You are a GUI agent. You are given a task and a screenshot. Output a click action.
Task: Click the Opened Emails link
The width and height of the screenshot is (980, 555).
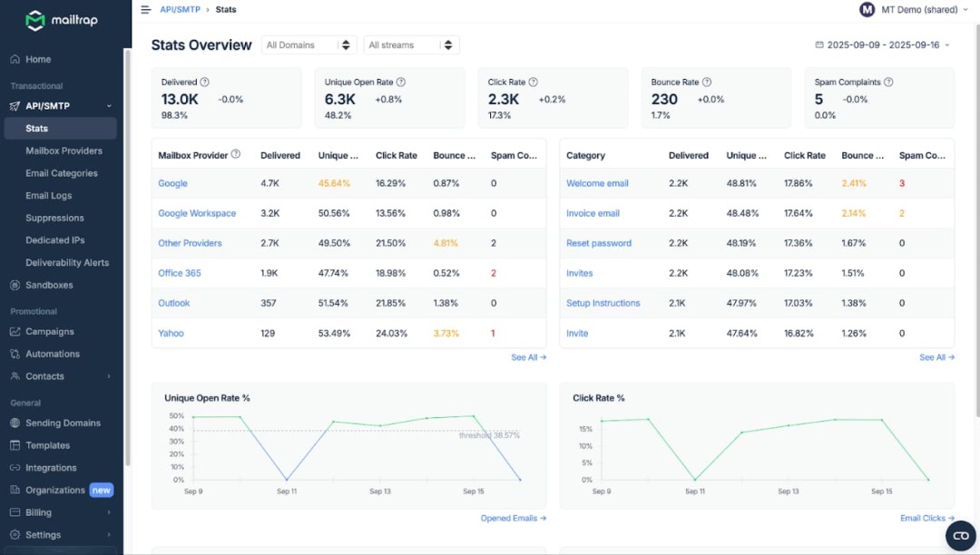pos(513,519)
